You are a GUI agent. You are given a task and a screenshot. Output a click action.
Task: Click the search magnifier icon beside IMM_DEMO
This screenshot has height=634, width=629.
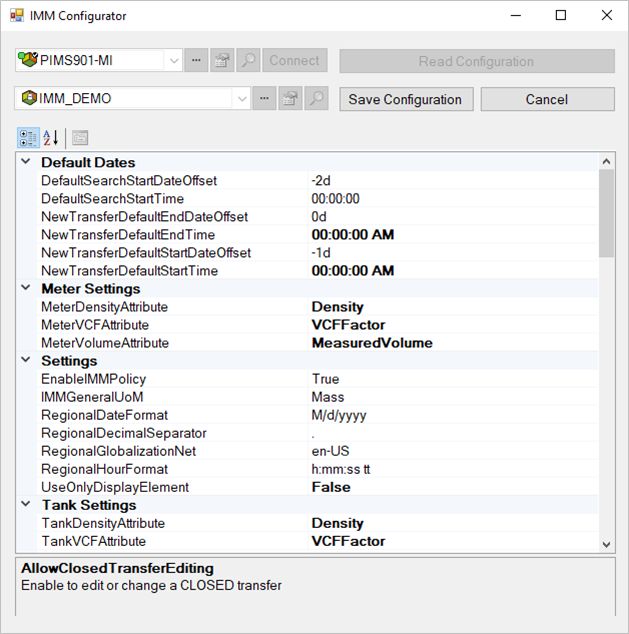click(x=316, y=98)
